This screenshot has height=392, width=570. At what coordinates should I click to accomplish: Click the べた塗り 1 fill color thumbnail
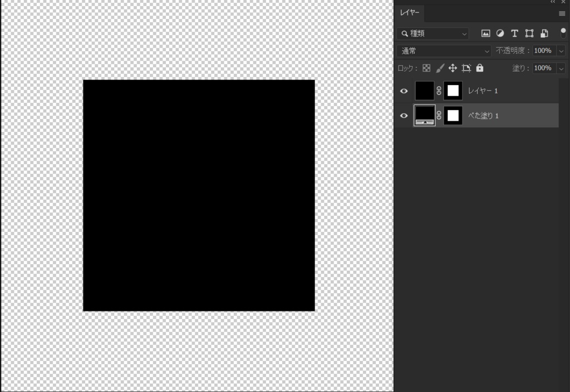click(x=425, y=116)
